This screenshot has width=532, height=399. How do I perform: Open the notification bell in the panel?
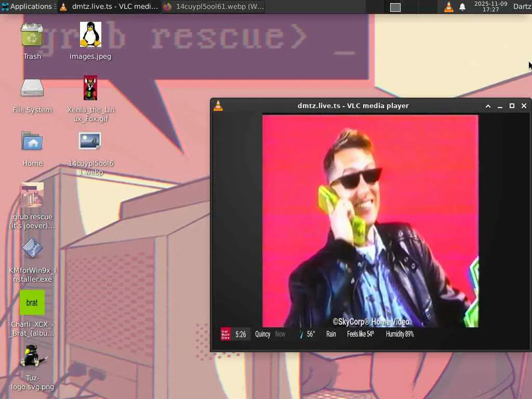[462, 7]
